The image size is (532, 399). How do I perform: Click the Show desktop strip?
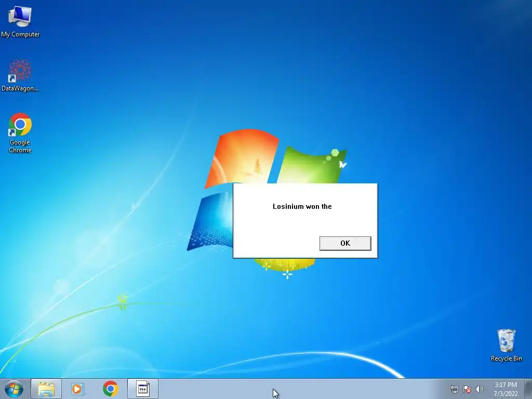[528, 389]
